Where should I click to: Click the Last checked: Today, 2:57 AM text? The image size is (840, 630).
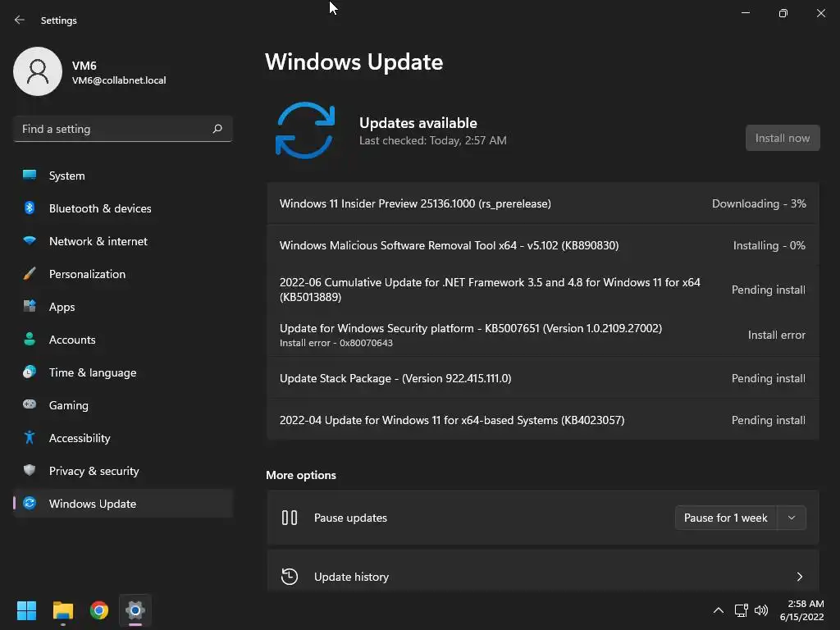pos(433,140)
